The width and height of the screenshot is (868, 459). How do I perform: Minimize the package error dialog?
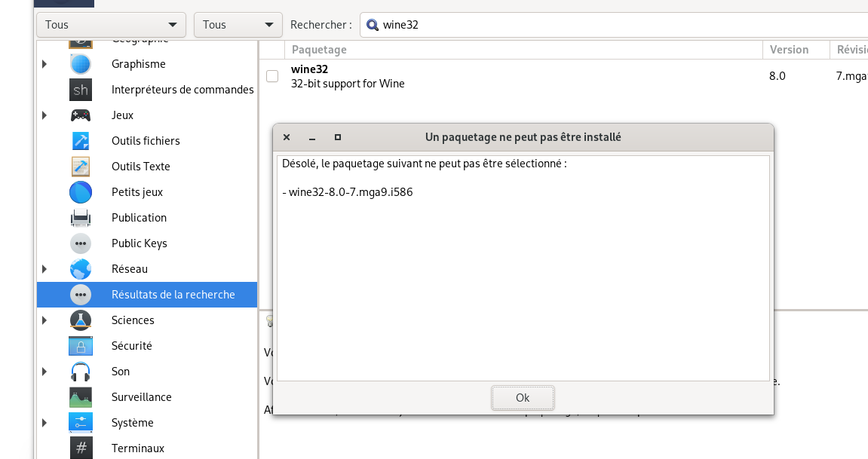pos(312,137)
